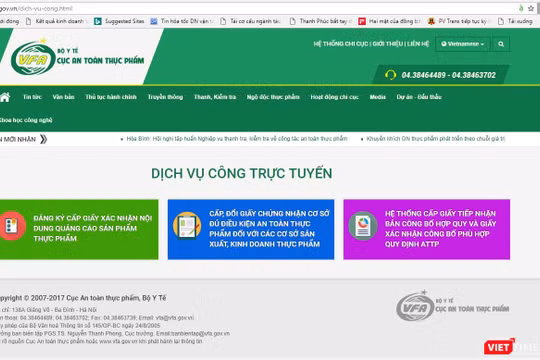Open the purple conformity declaration system card
Image resolution: width=540 pixels, height=360 pixels.
point(427,229)
